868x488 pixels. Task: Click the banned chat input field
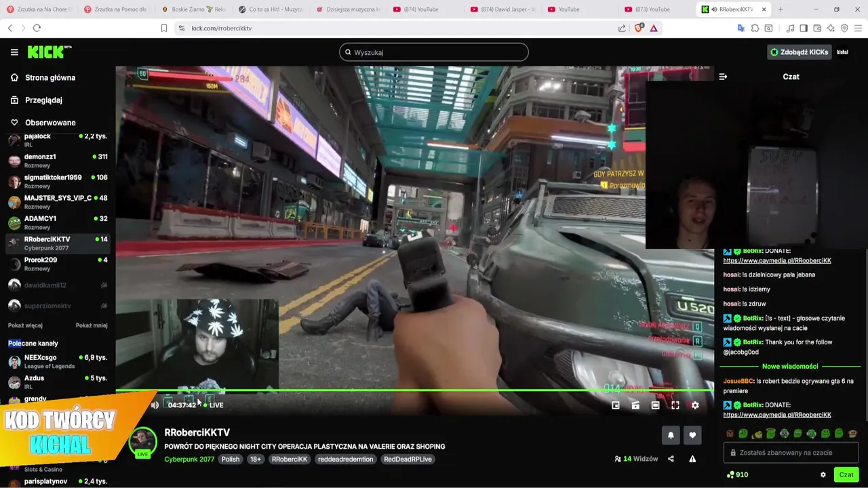(791, 453)
